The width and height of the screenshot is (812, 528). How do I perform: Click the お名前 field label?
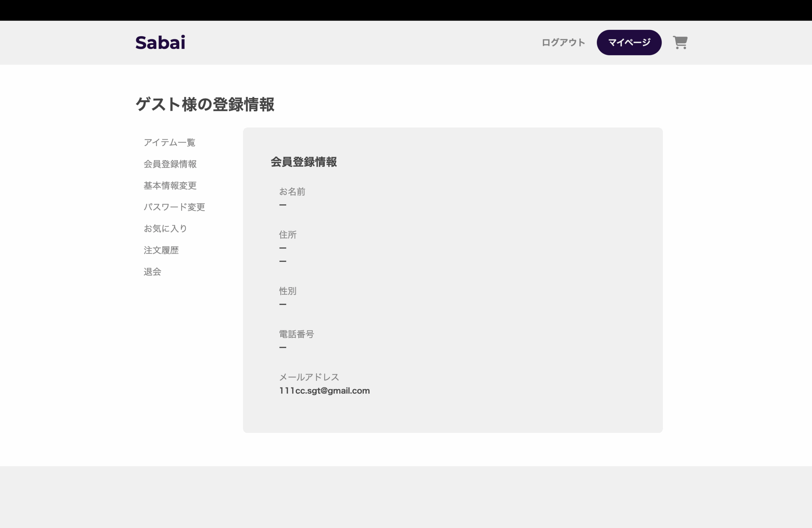coord(292,192)
